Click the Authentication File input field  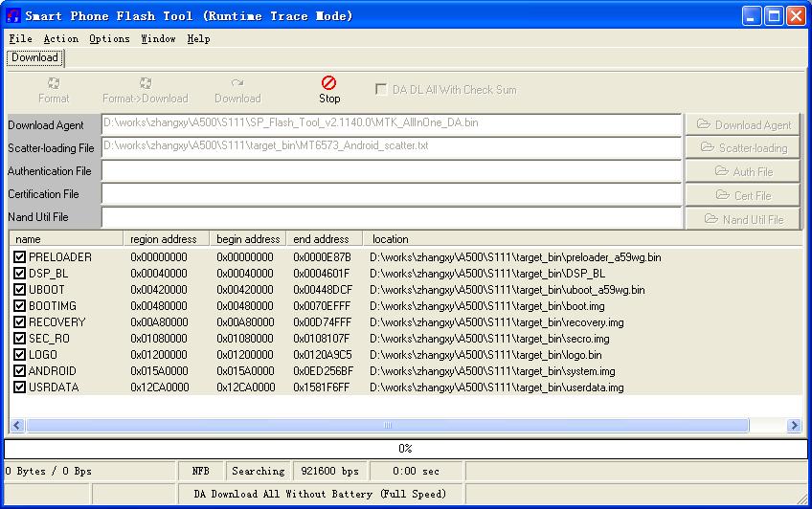[391, 170]
